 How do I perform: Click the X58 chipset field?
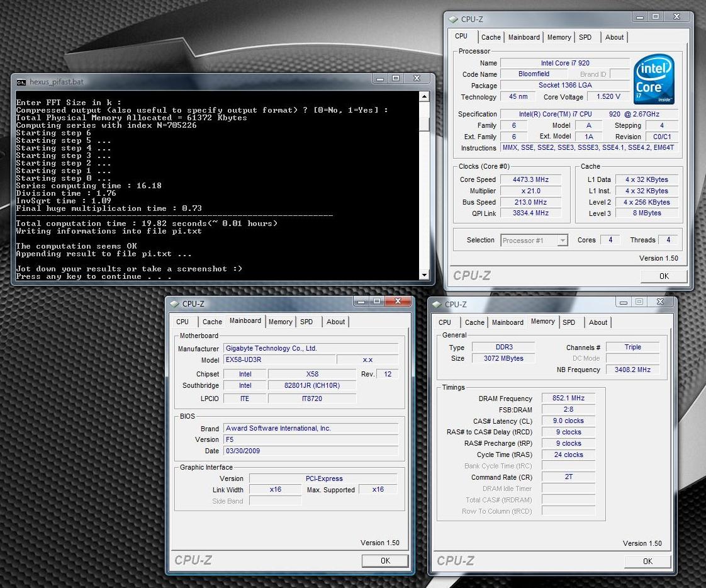click(x=312, y=374)
